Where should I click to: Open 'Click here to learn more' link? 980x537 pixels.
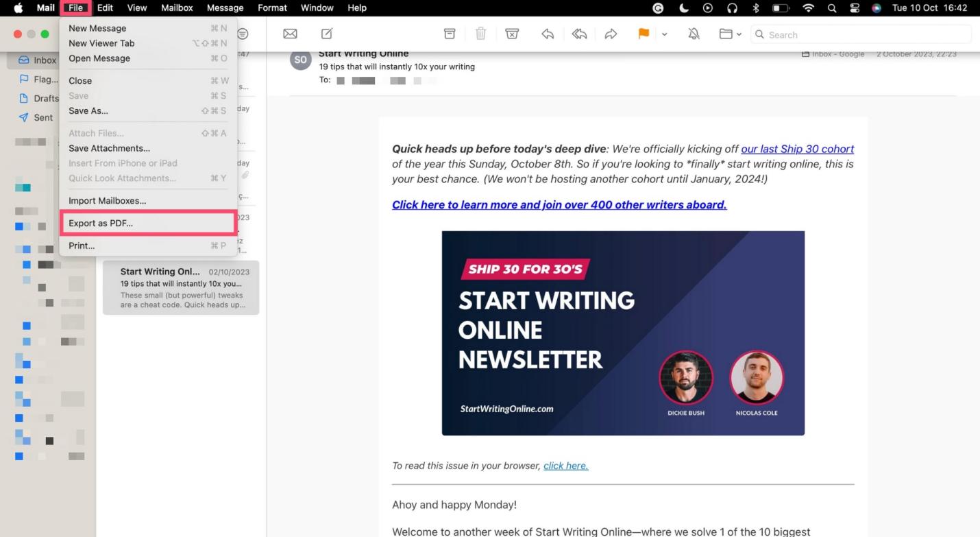point(559,204)
